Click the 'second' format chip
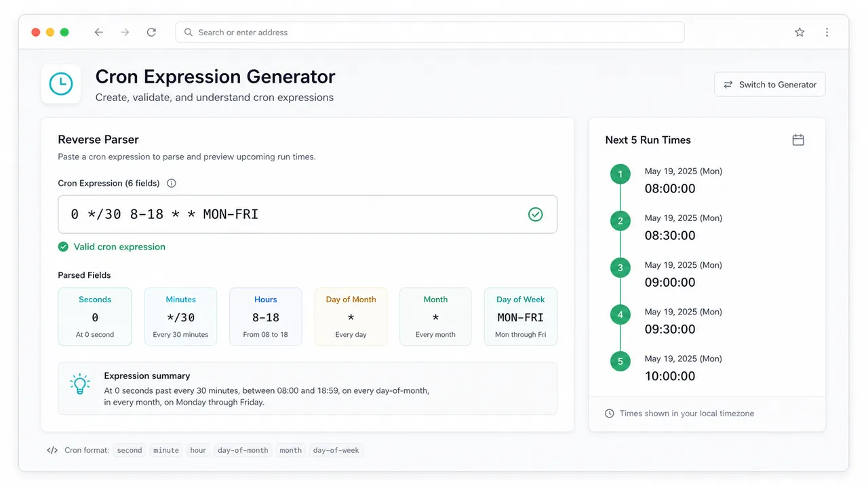 click(x=130, y=450)
